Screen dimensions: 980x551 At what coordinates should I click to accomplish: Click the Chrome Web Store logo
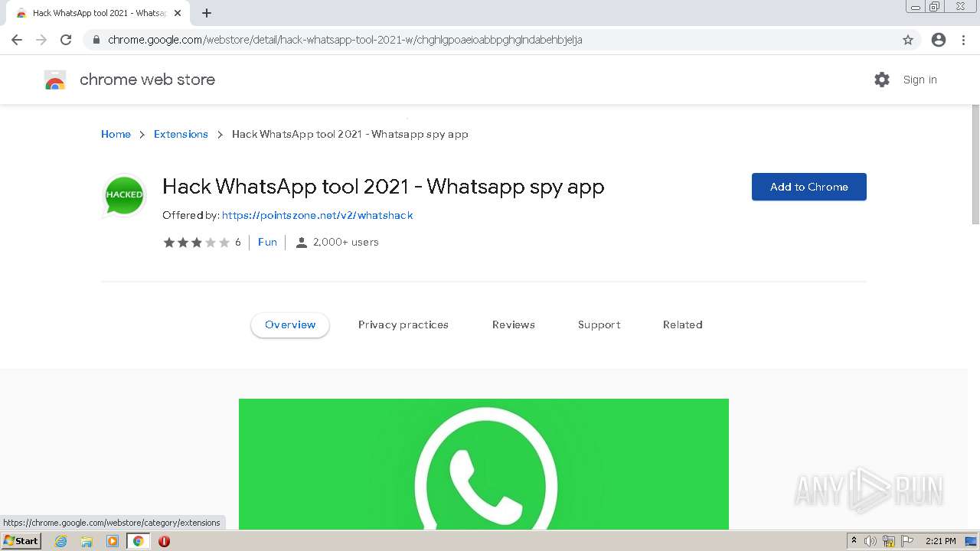coord(55,80)
